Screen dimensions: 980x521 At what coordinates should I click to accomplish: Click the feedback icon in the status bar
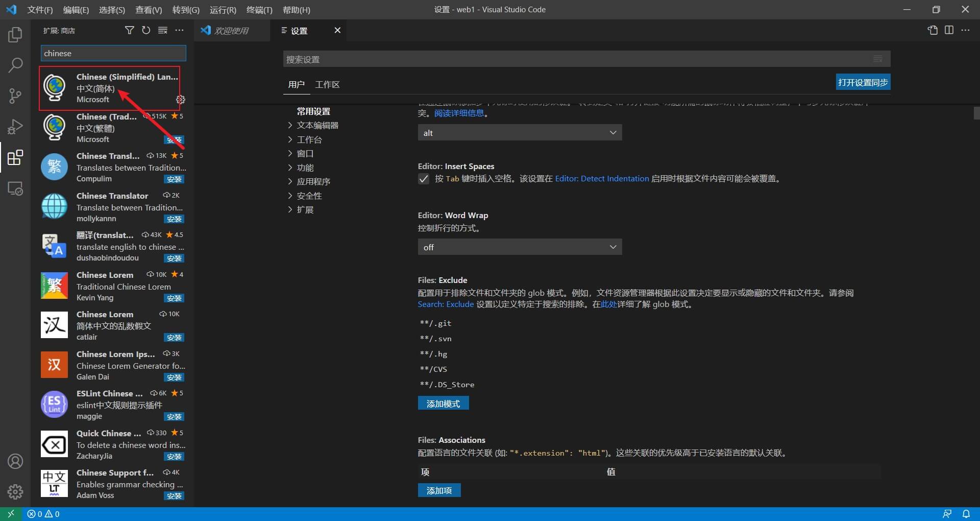947,514
